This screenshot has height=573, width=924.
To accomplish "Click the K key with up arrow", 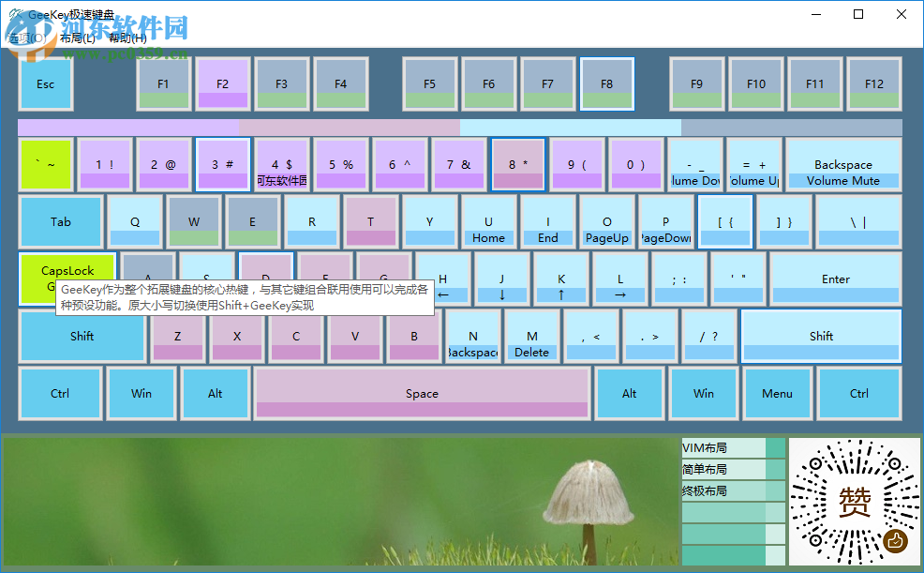I will coord(561,279).
